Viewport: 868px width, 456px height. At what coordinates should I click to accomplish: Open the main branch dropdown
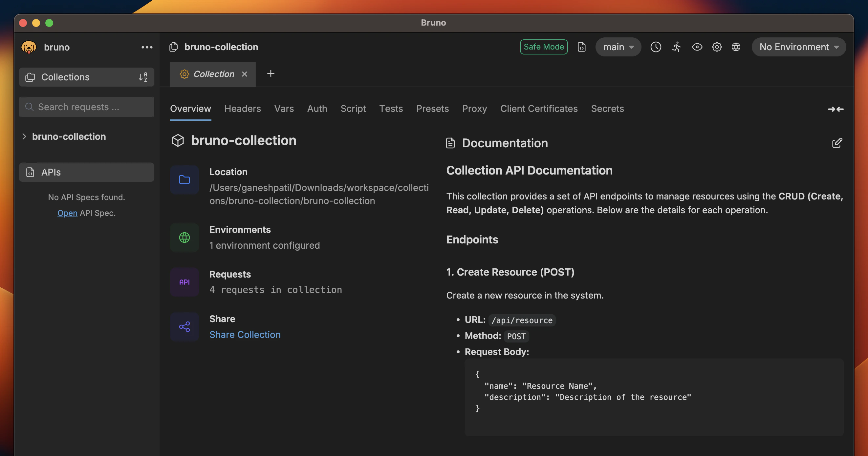coord(618,47)
